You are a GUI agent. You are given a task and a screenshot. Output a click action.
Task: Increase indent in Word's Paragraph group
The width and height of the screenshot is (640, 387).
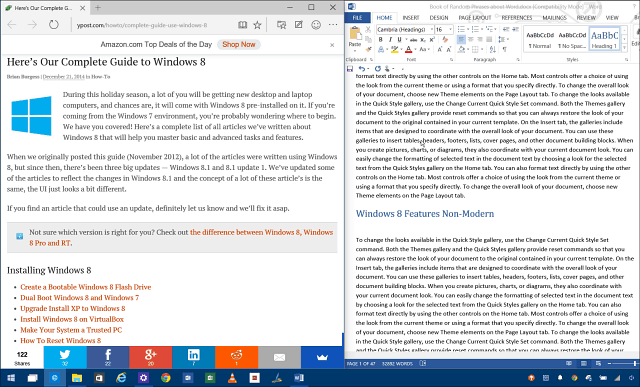point(515,29)
